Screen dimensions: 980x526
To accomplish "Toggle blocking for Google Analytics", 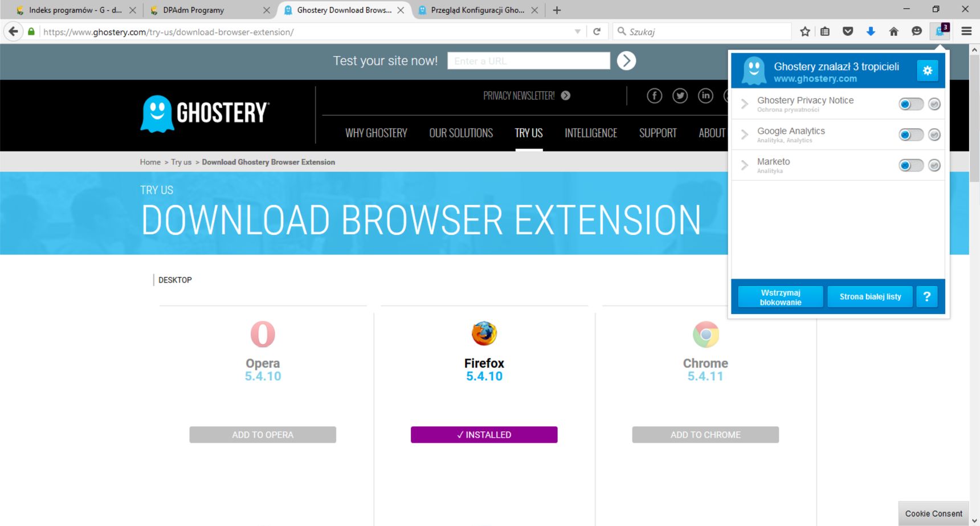I will coord(910,134).
